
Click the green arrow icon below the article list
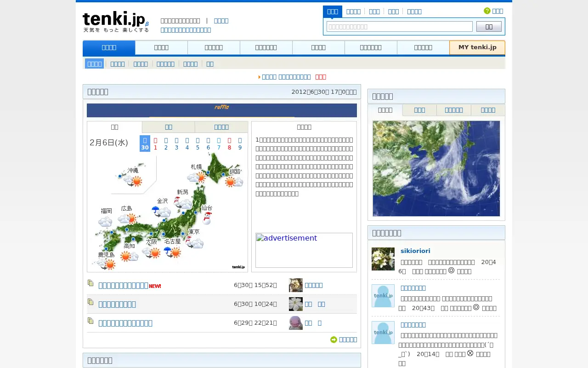pyautogui.click(x=334, y=339)
